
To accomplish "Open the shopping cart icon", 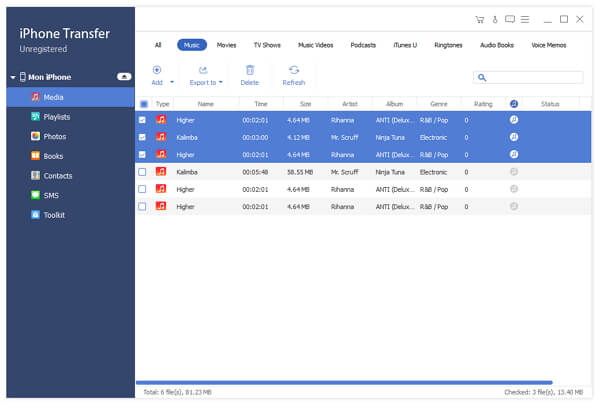I will coord(479,20).
